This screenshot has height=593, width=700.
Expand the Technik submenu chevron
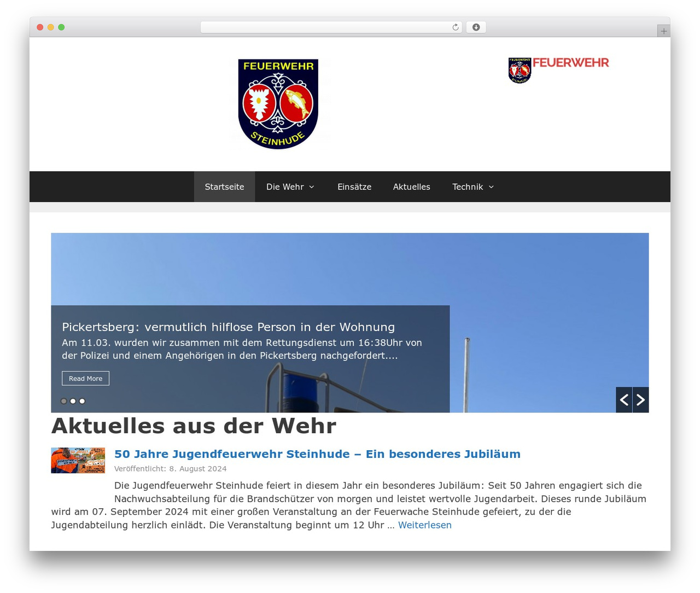click(x=491, y=187)
